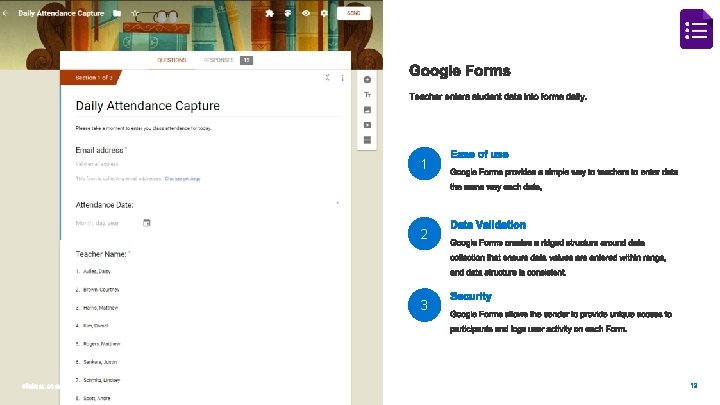
Task: Click the Daily Attendance Capture title in header bar
Action: pyautogui.click(x=61, y=13)
